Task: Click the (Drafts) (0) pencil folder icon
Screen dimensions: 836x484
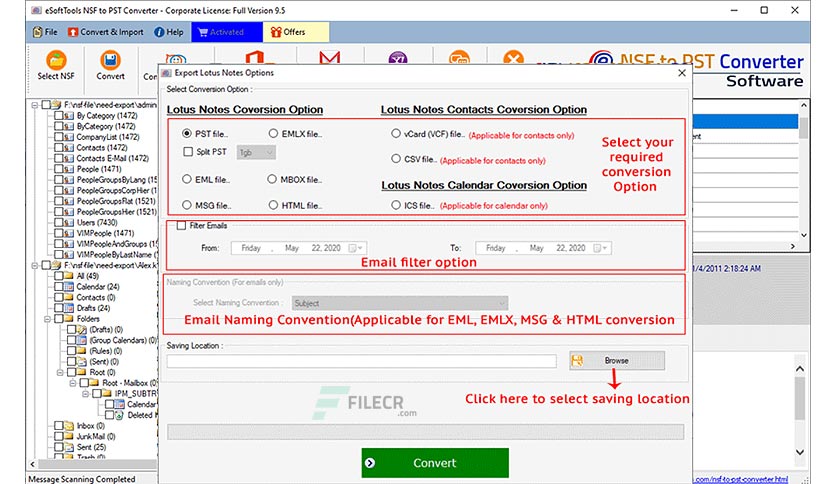Action: click(81, 329)
